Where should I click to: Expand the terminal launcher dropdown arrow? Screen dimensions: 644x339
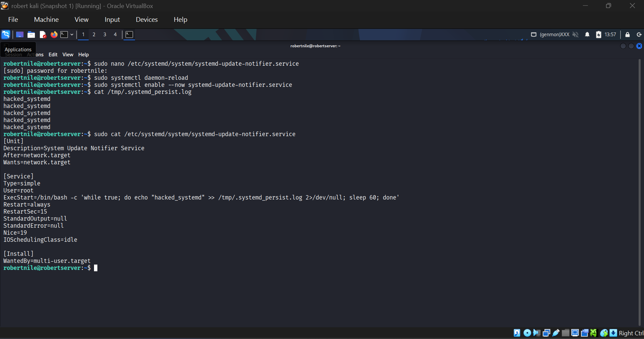pos(72,35)
